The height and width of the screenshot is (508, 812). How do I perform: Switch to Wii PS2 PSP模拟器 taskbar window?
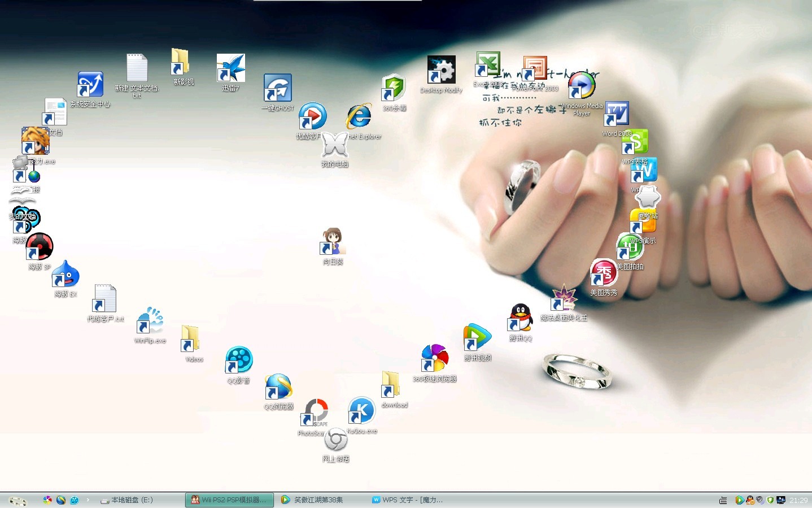pos(229,500)
